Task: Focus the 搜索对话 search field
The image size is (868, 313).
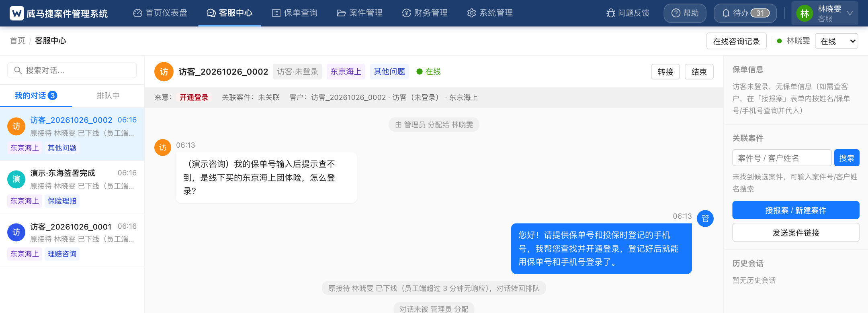Action: pyautogui.click(x=72, y=70)
